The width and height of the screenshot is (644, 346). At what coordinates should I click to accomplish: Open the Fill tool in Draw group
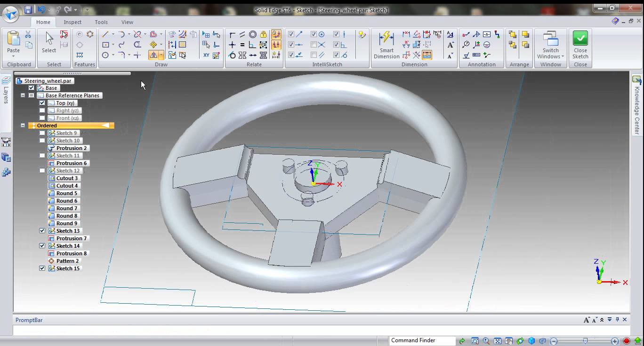point(182,45)
